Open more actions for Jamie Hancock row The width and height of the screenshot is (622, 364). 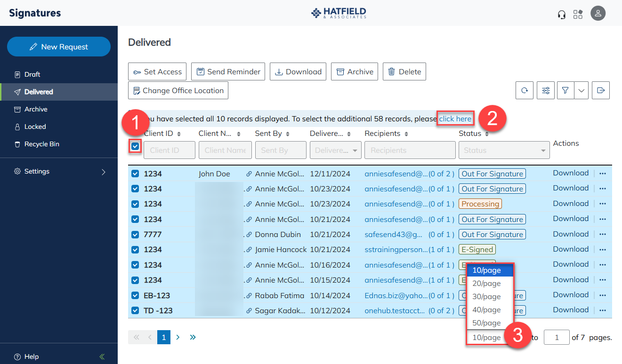pos(602,249)
